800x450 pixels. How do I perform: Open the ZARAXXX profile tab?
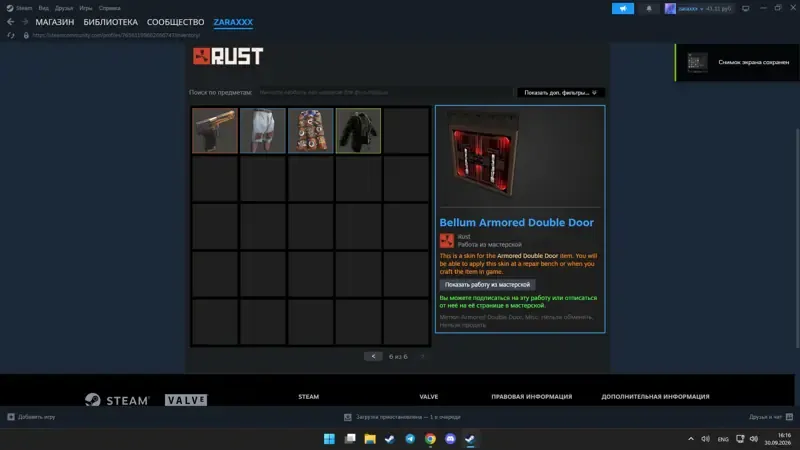point(233,22)
